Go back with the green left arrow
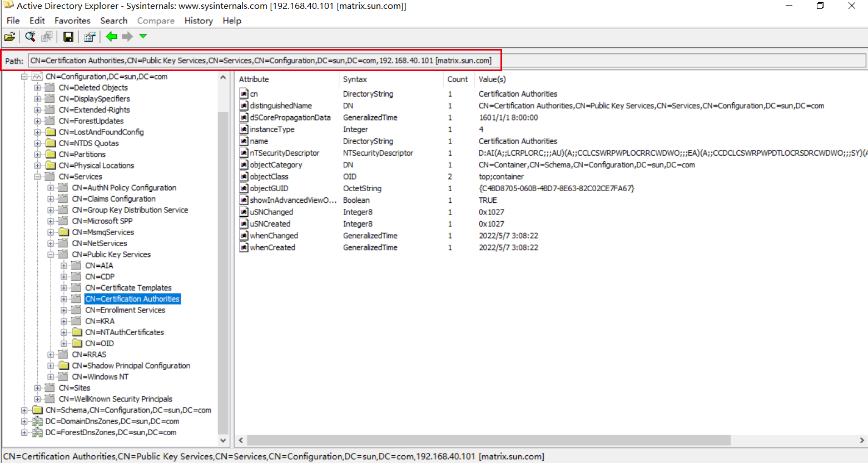This screenshot has height=463, width=868. tap(112, 37)
